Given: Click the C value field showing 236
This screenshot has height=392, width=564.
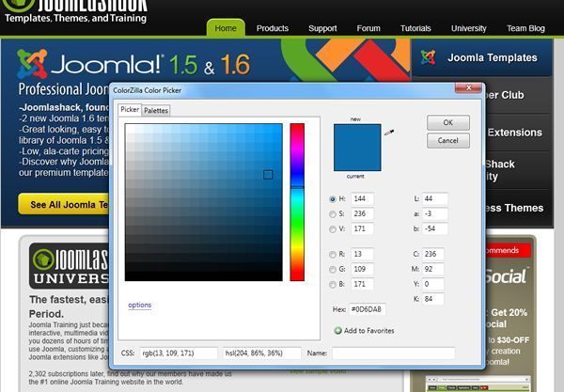Looking at the screenshot, I should (x=432, y=254).
